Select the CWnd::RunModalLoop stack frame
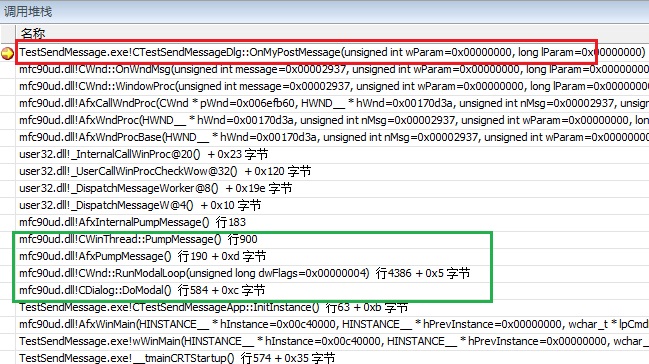 [x=245, y=273]
